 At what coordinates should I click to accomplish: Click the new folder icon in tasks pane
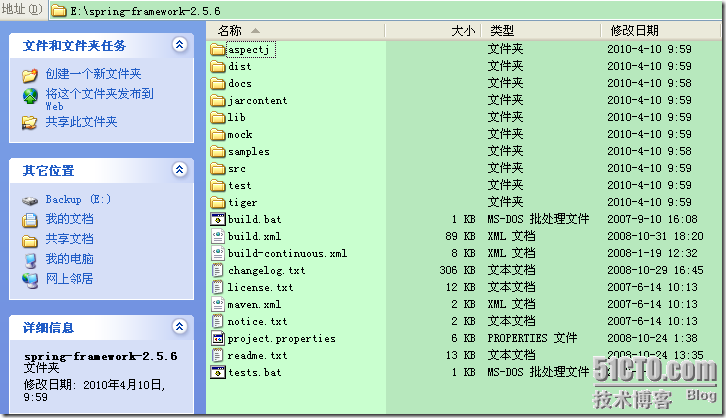pos(30,75)
